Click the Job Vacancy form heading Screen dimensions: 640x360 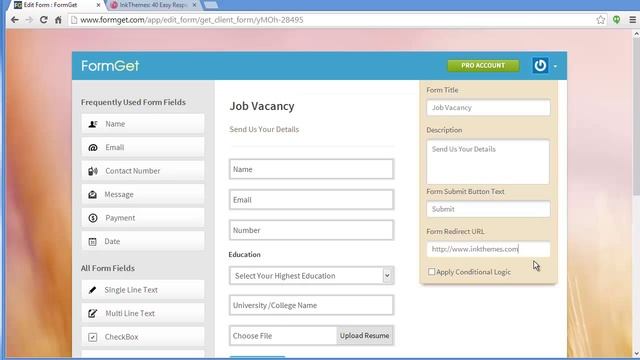pyautogui.click(x=262, y=106)
